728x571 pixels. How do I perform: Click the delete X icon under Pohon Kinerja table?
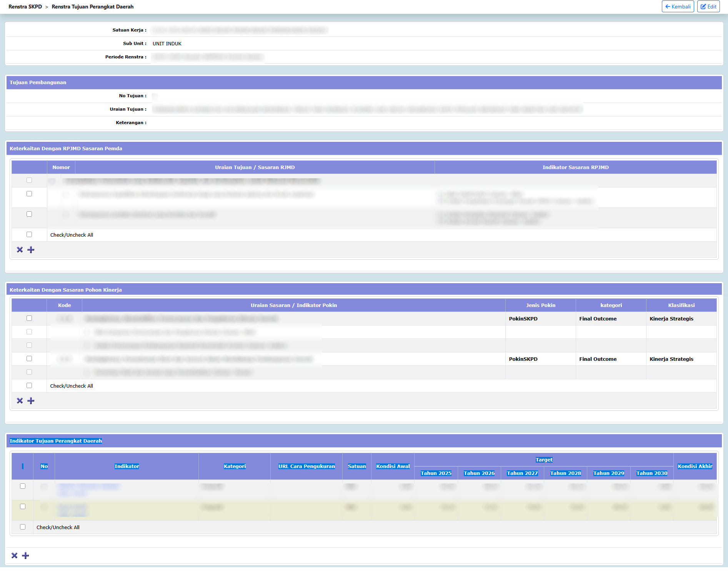click(x=20, y=401)
